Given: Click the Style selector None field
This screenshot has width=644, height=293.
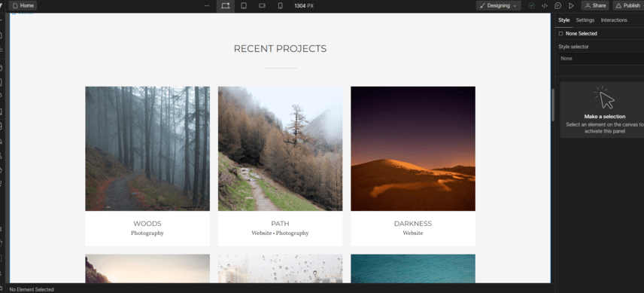Looking at the screenshot, I should pyautogui.click(x=601, y=59).
